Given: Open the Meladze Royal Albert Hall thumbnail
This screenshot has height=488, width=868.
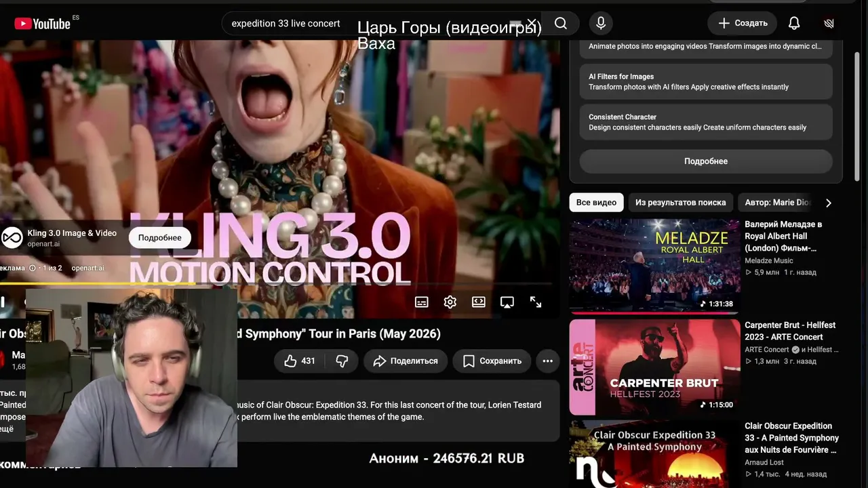Looking at the screenshot, I should 655,266.
